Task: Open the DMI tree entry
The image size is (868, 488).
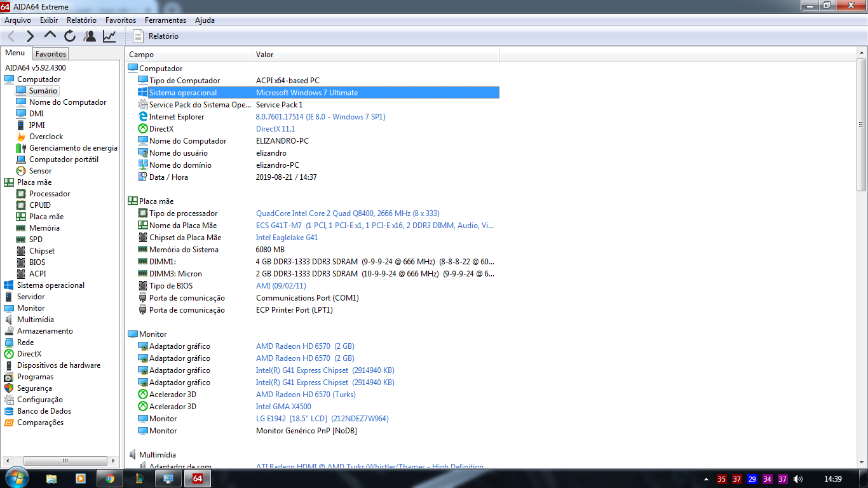Action: click(36, 114)
